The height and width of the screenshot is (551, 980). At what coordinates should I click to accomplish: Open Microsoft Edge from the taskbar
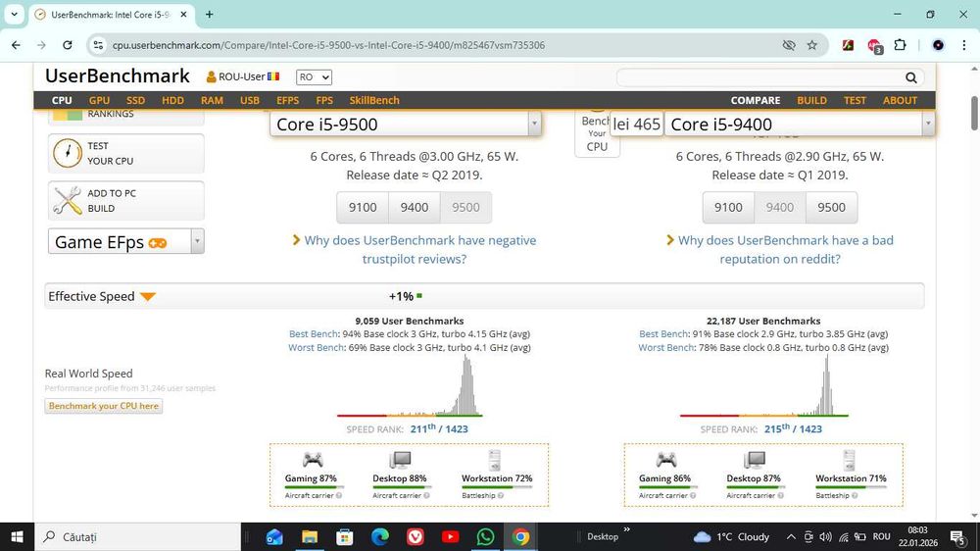[x=380, y=536]
